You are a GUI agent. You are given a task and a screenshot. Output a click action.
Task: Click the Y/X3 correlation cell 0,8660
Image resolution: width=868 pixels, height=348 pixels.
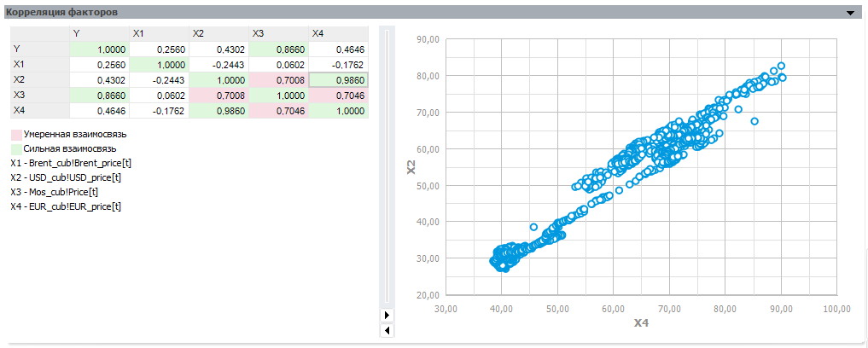(278, 49)
